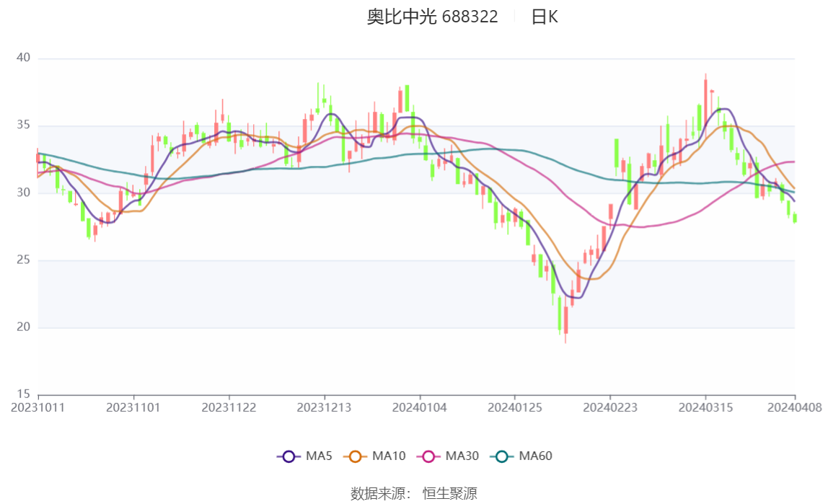Click the 数据来源 恒生聚源 source text
828x504 pixels.
pyautogui.click(x=414, y=493)
